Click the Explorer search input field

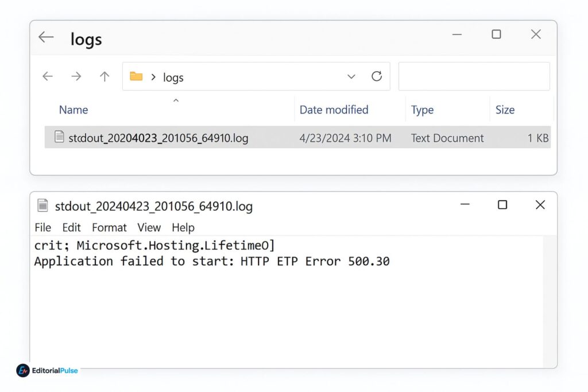point(474,76)
